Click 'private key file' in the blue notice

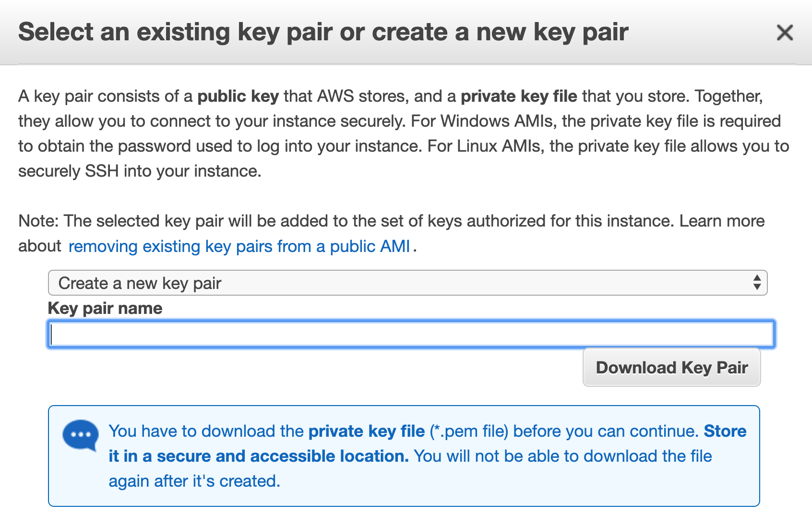(x=367, y=431)
